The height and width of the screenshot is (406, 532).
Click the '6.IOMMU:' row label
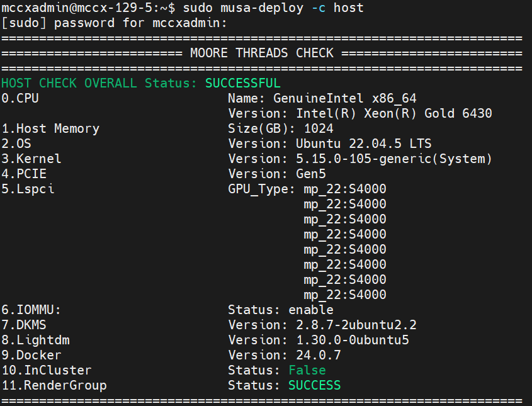tap(31, 310)
